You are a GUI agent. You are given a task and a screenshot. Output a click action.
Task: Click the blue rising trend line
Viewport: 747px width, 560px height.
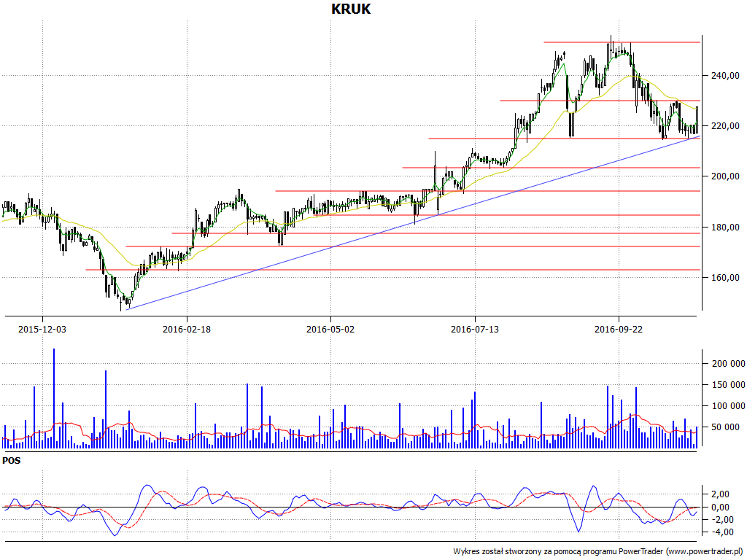(414, 223)
